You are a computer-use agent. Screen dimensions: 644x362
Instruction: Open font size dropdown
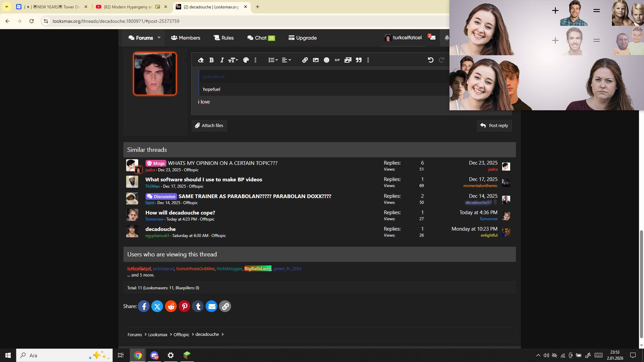click(233, 60)
